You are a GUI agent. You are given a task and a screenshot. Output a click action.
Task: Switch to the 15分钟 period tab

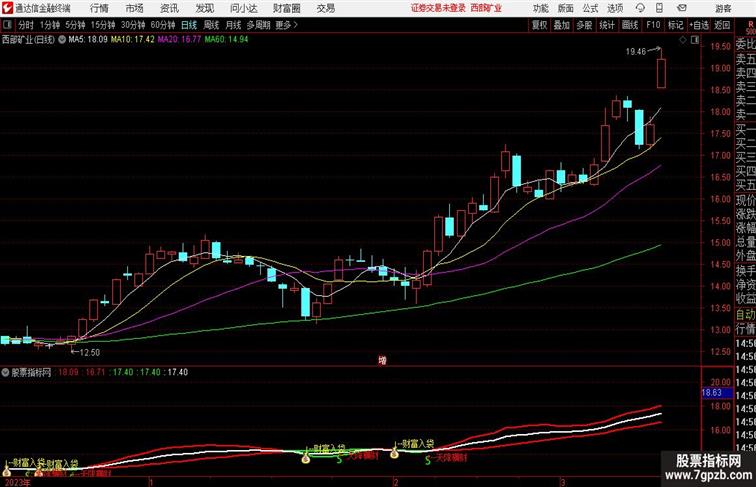click(x=103, y=25)
